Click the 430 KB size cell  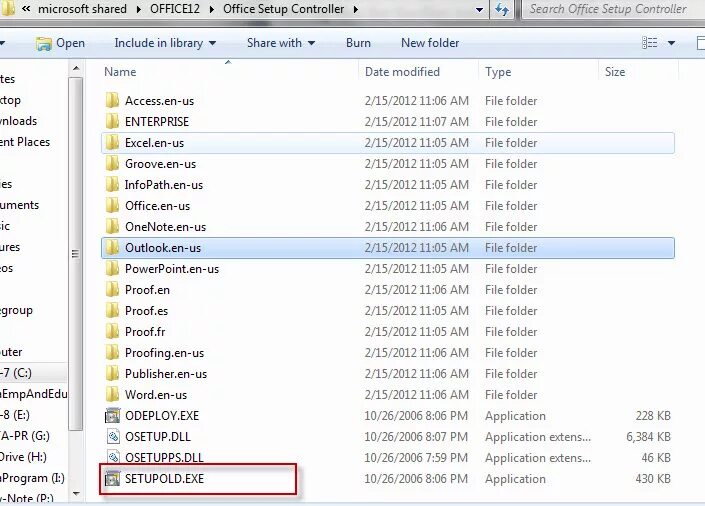coord(653,479)
